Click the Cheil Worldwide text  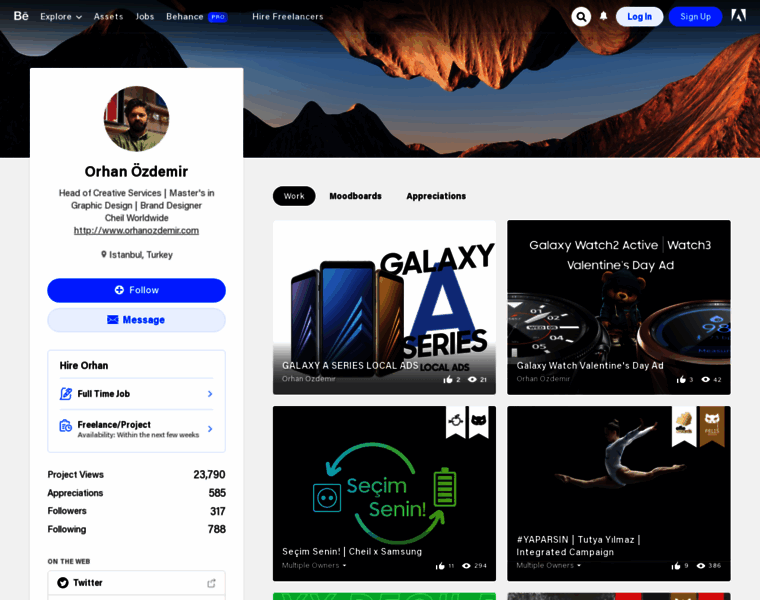tap(137, 218)
